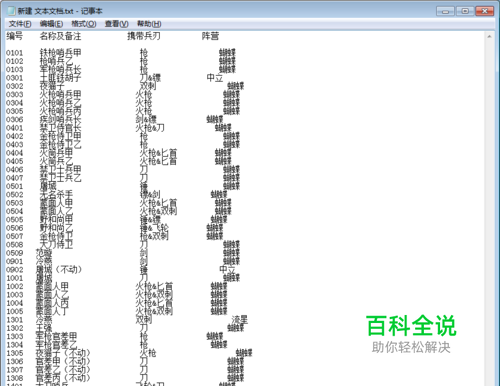This screenshot has width=500, height=386.
Task: Place cursor at row number 0301
Action: coord(15,78)
